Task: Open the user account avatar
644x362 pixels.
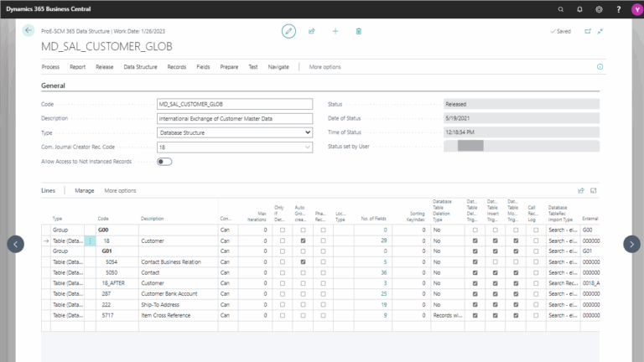Action: click(x=637, y=9)
